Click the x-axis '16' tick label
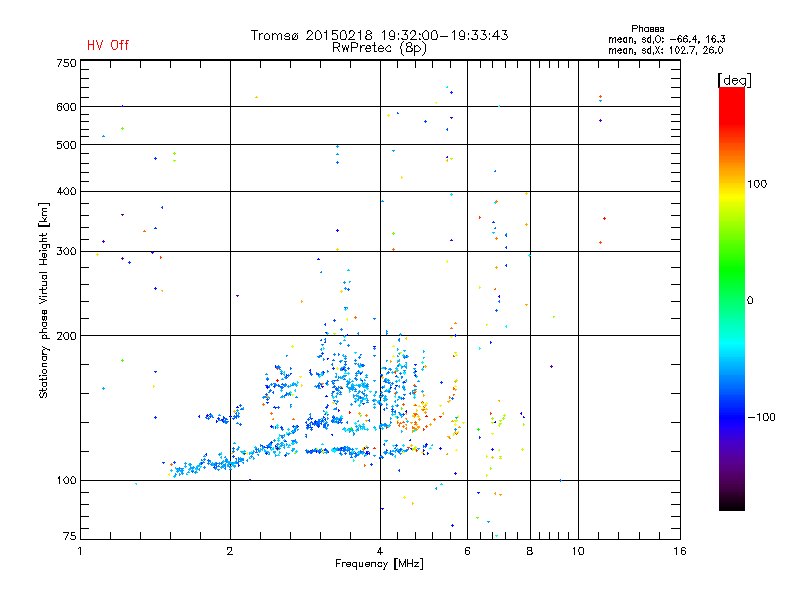The height and width of the screenshot is (600, 800). (x=680, y=551)
